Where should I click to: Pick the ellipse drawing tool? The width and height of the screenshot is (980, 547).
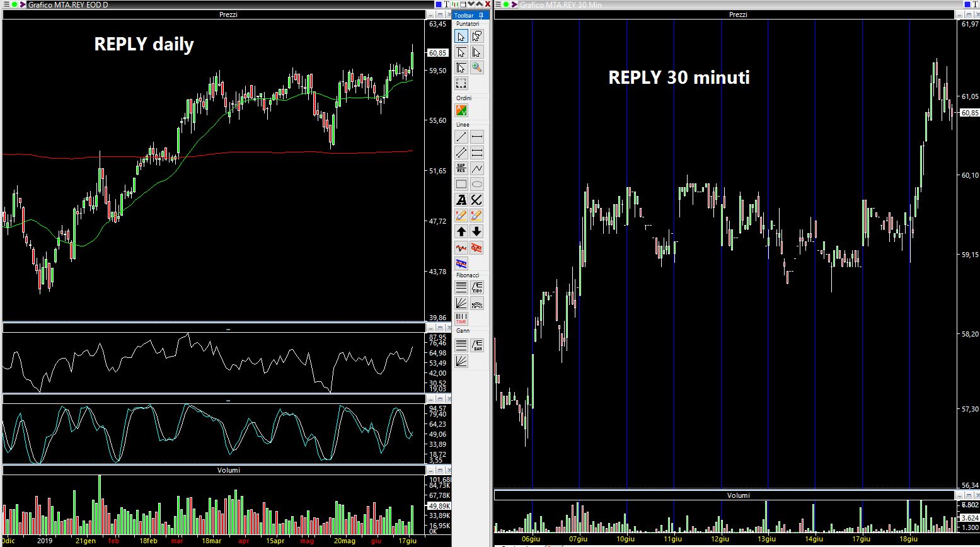477,184
